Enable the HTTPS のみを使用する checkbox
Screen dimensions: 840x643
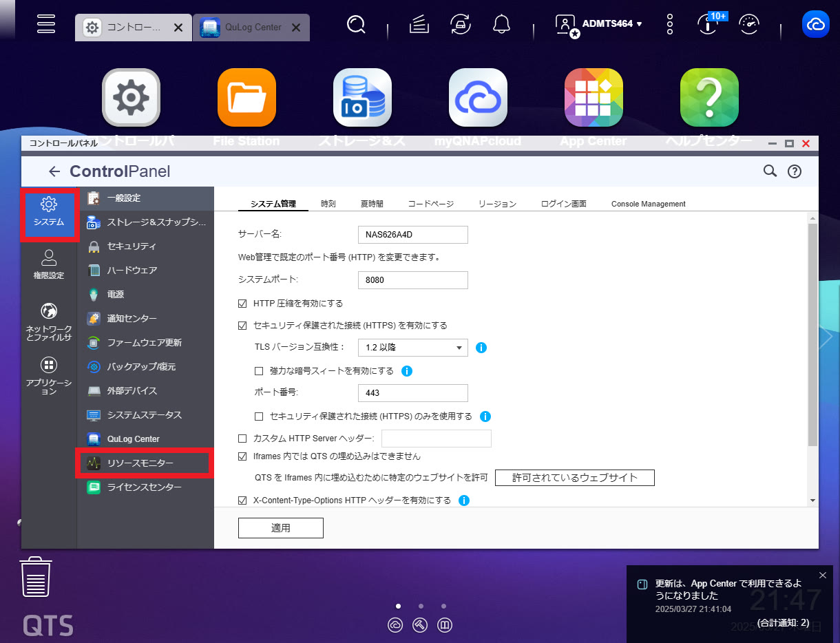[x=259, y=417]
